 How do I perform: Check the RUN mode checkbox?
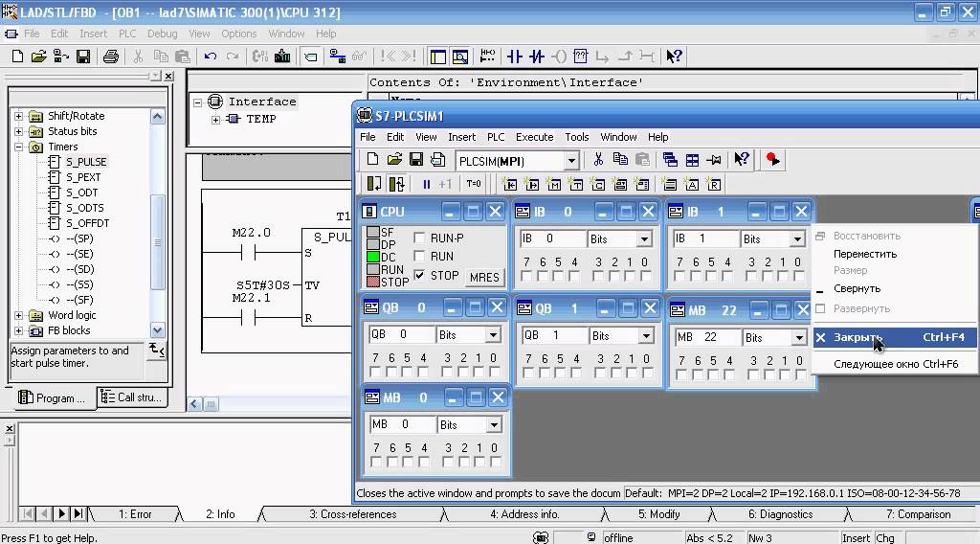[419, 256]
